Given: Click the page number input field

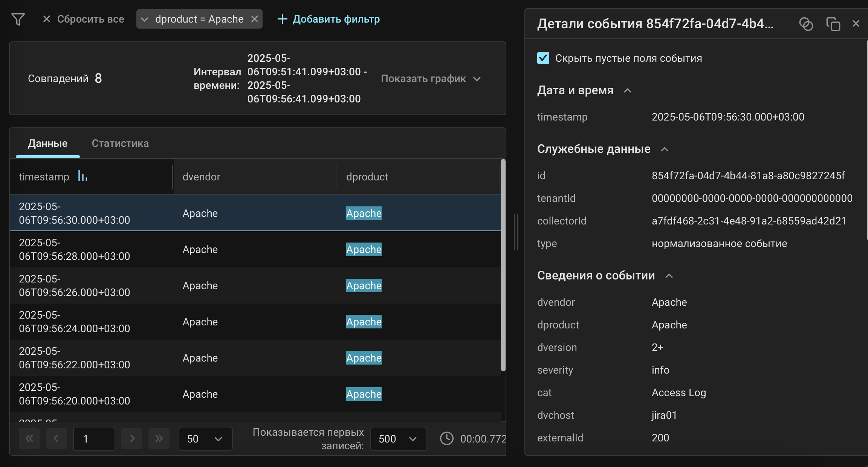Looking at the screenshot, I should tap(94, 438).
